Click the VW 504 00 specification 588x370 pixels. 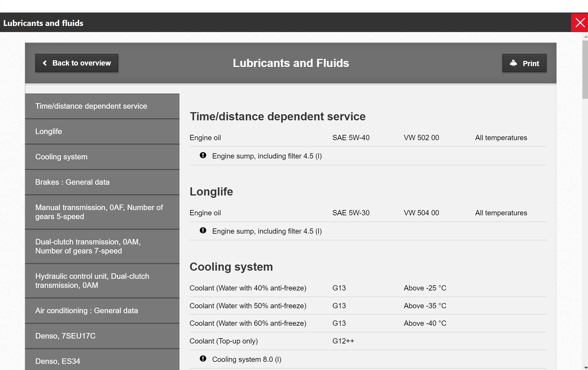point(421,213)
